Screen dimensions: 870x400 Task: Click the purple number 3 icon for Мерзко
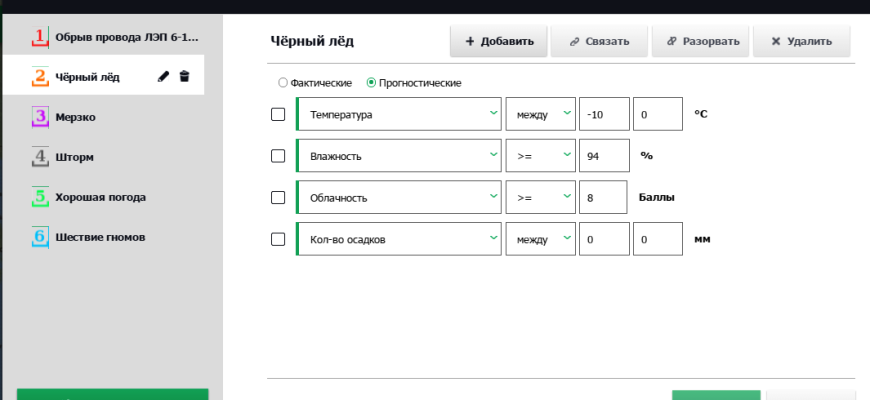40,117
